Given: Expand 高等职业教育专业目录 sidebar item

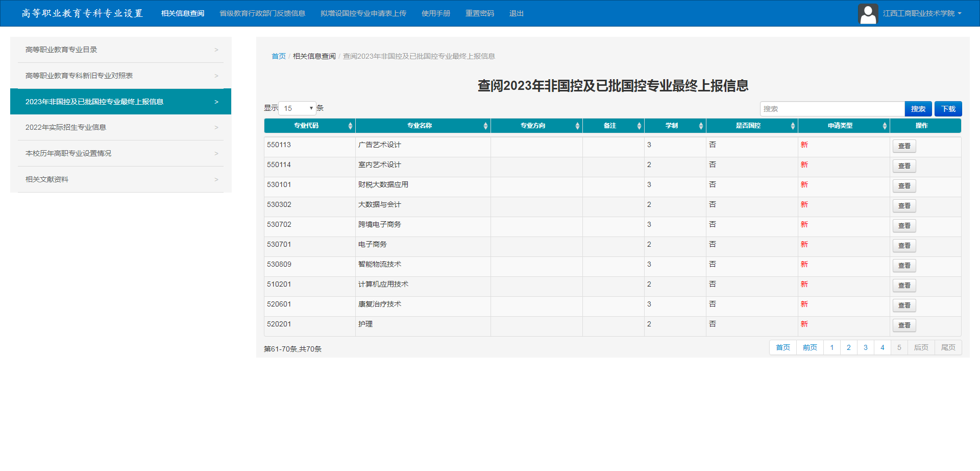Looking at the screenshot, I should [121, 50].
